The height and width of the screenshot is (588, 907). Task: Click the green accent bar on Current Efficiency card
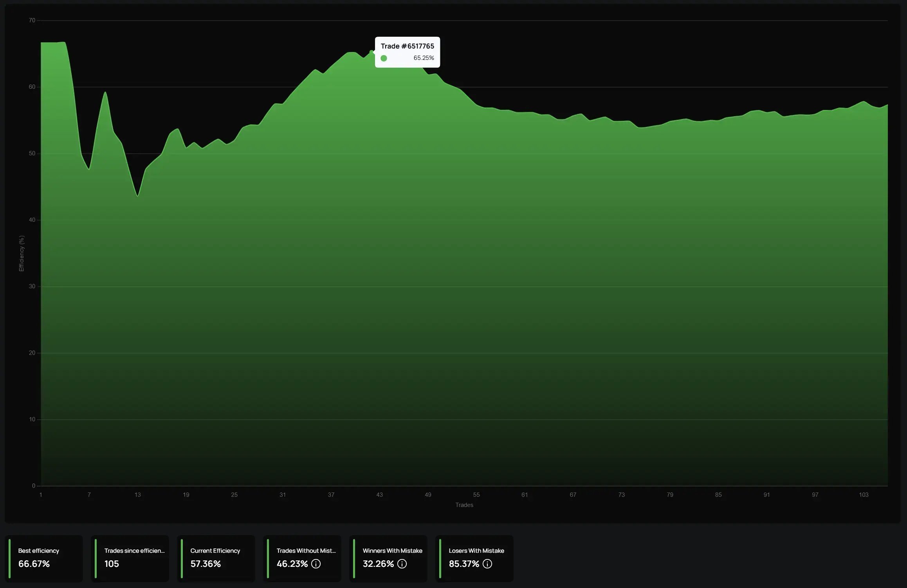click(x=182, y=558)
